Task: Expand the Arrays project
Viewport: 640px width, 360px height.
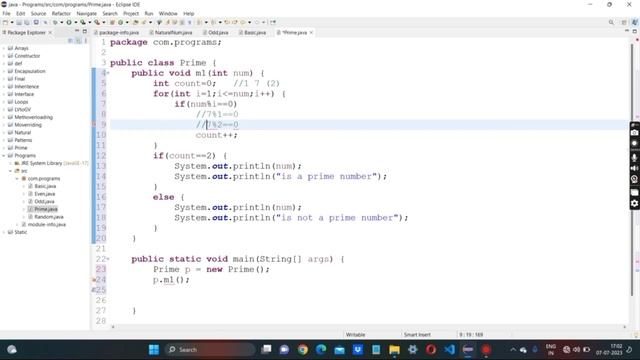Action: coord(4,48)
